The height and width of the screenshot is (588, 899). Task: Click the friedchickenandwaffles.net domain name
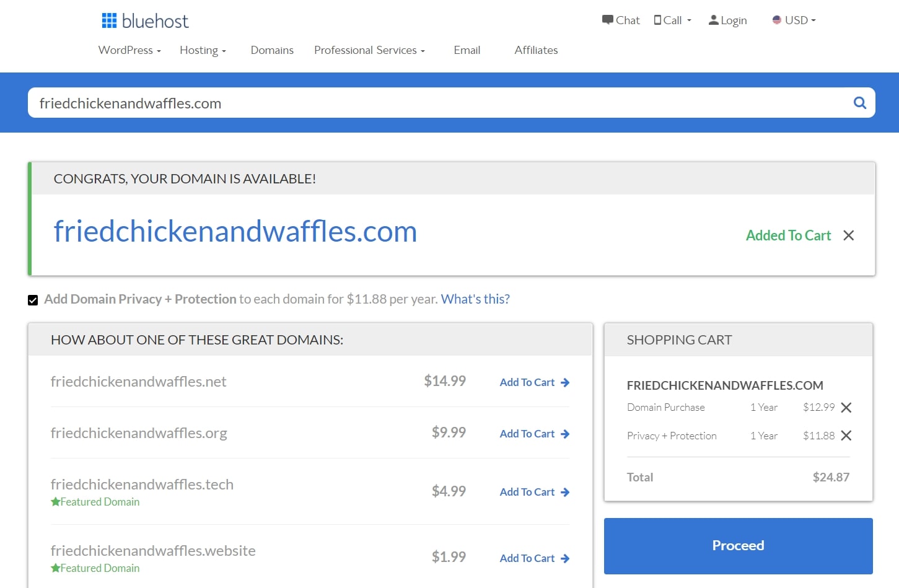[138, 382]
